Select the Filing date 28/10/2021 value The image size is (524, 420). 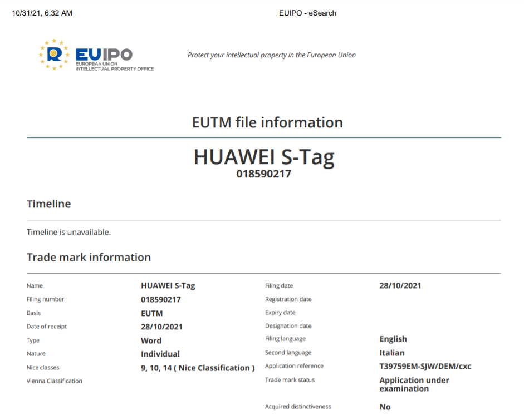pos(400,285)
